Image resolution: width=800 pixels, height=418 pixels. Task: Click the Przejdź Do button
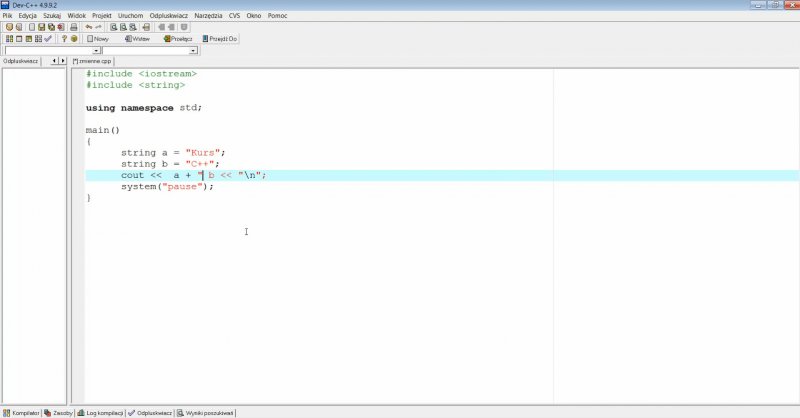click(220, 39)
